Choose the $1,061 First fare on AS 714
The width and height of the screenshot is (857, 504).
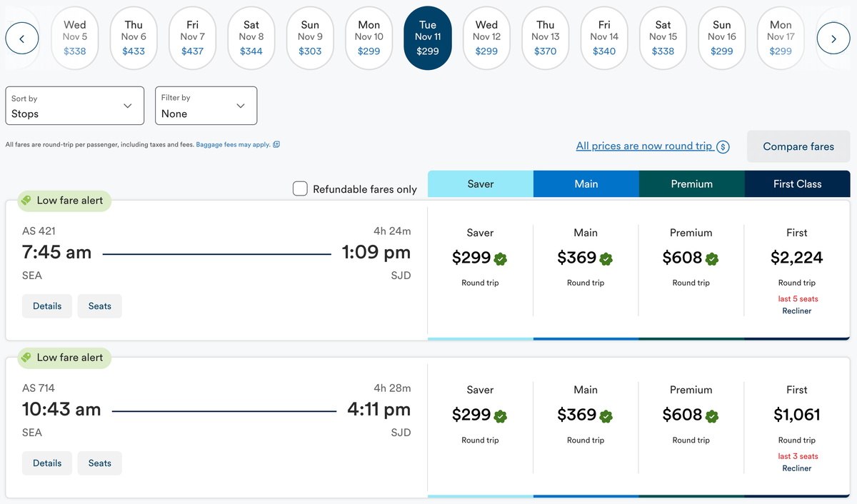pyautogui.click(x=796, y=415)
